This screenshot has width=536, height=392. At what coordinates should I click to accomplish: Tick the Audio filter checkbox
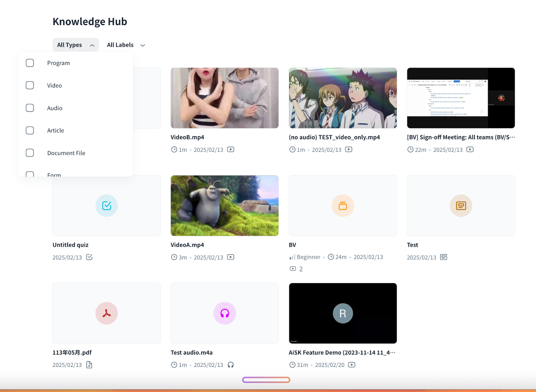(30, 108)
